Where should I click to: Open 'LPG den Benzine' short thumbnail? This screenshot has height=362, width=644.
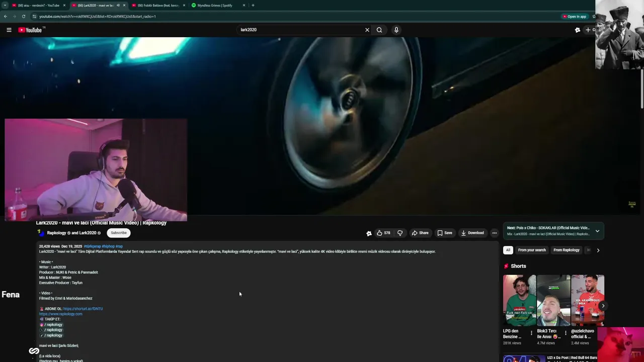tap(519, 300)
